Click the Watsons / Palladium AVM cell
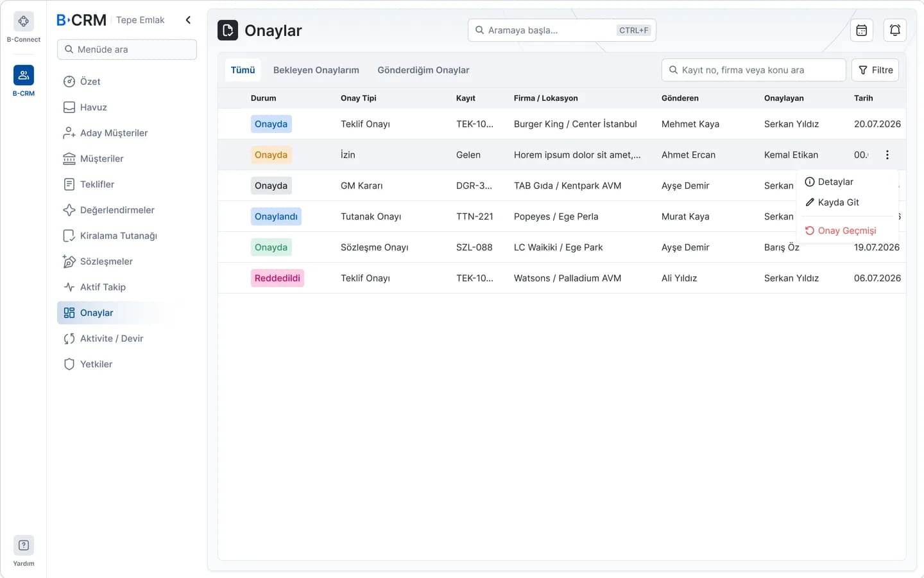 click(568, 278)
